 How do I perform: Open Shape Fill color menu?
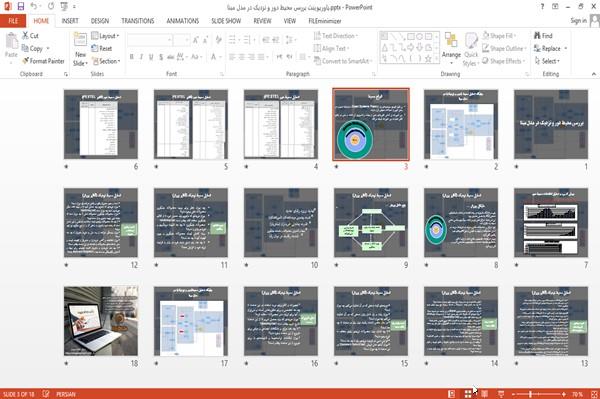[499, 36]
